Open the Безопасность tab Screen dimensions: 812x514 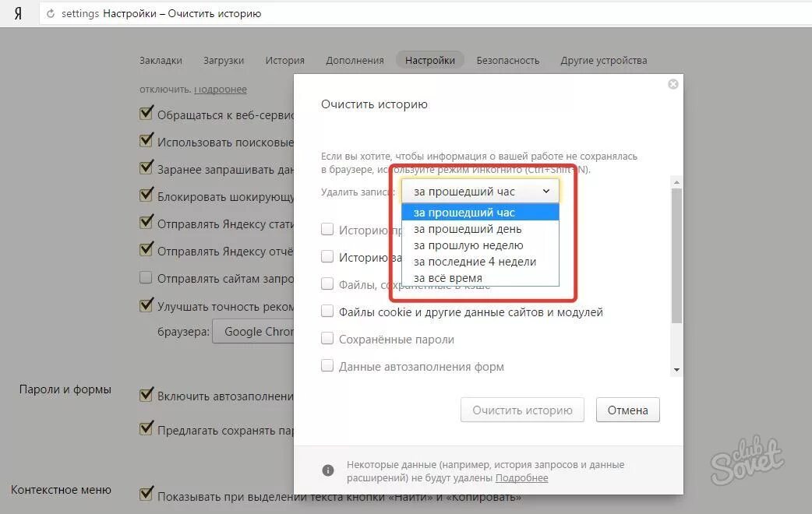tap(507, 61)
